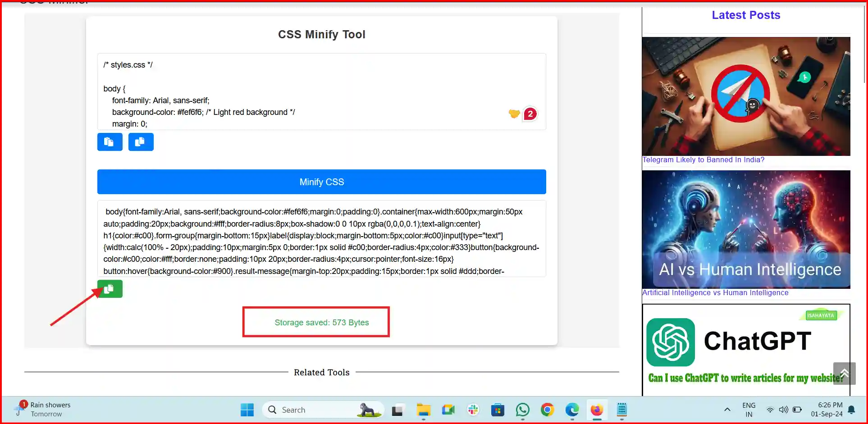Viewport: 868px width, 424px height.
Task: Click the AI vs Human Intelligence image
Action: click(746, 230)
